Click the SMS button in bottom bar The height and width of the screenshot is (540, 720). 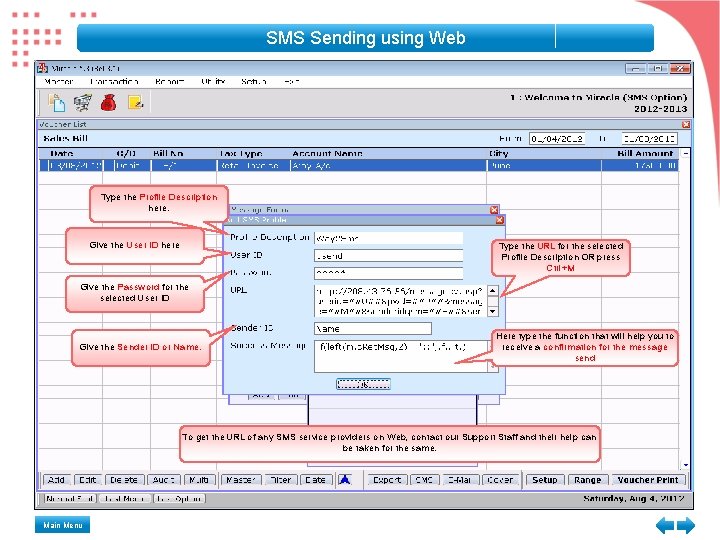click(424, 480)
